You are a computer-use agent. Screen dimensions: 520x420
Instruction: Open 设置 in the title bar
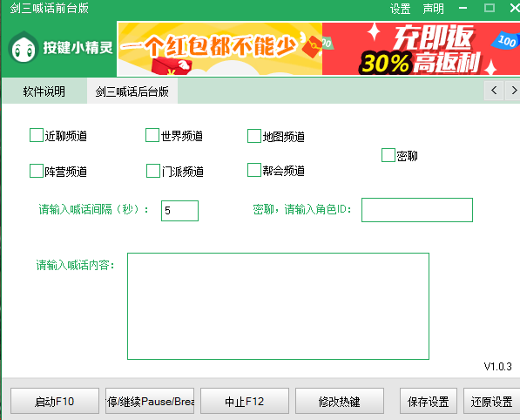(x=401, y=9)
